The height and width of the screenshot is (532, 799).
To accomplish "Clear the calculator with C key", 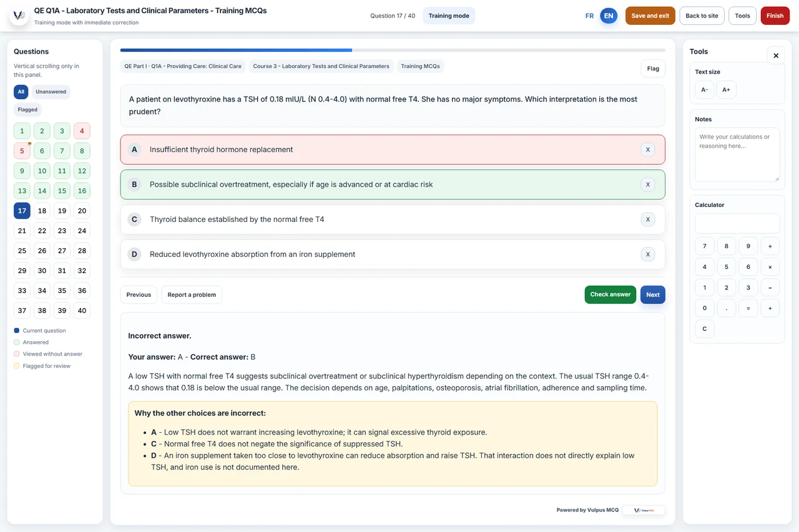I will pos(704,329).
